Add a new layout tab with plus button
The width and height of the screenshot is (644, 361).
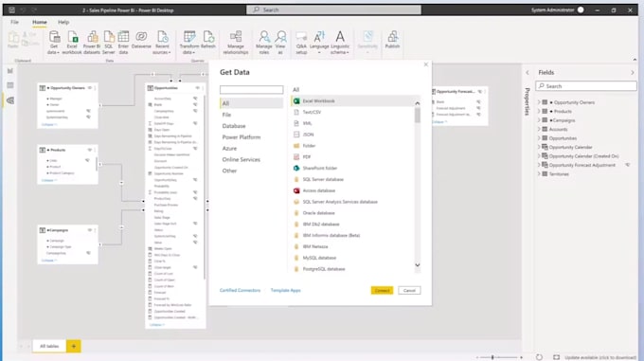coord(74,346)
